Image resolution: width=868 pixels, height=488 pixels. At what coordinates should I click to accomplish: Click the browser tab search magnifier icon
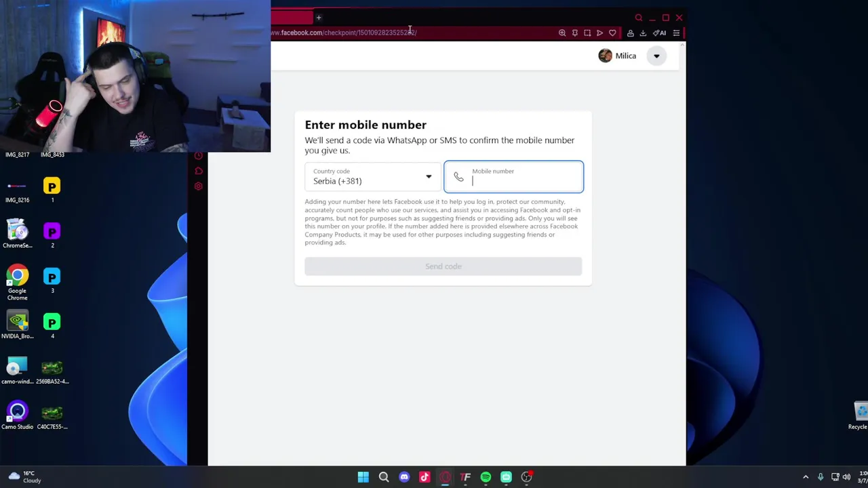[638, 18]
